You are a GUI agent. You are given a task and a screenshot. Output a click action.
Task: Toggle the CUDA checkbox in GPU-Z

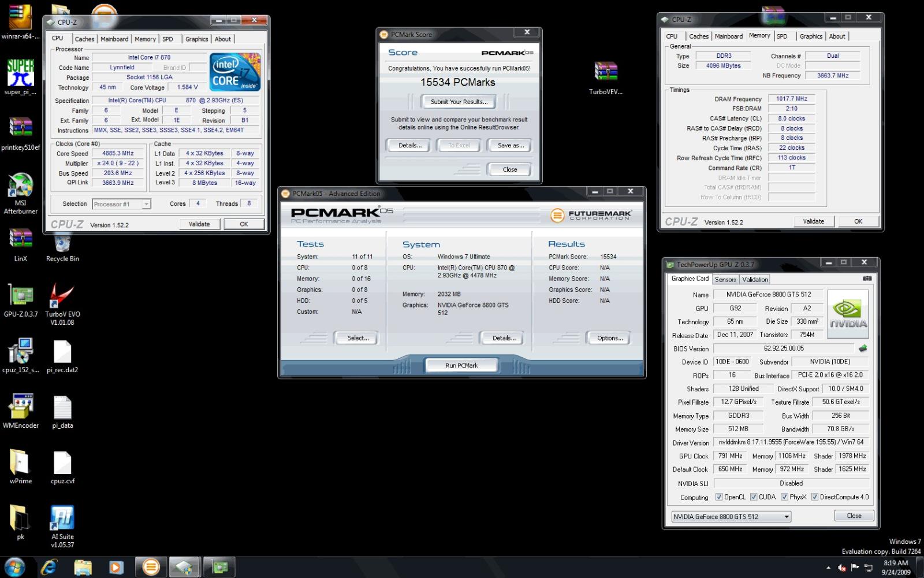tap(754, 497)
